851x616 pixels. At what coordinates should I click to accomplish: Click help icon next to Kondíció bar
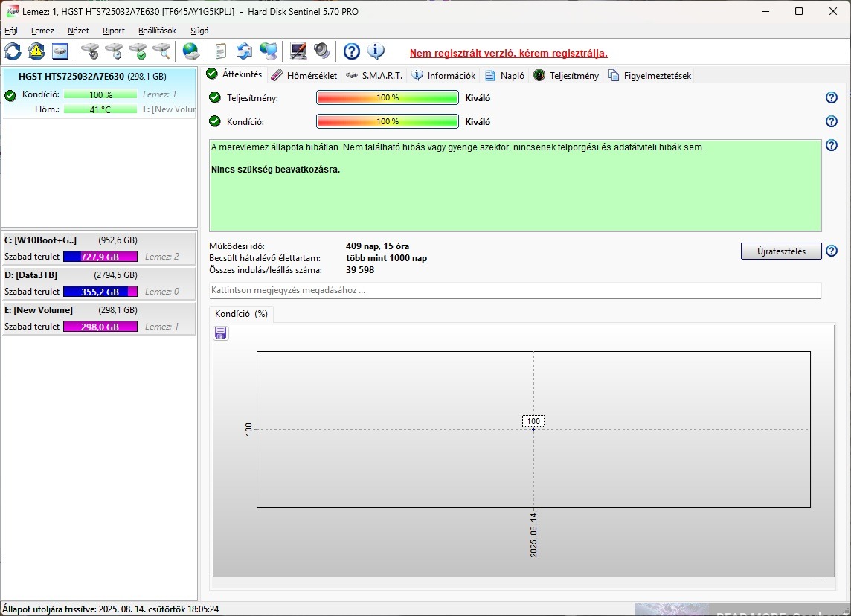point(832,121)
